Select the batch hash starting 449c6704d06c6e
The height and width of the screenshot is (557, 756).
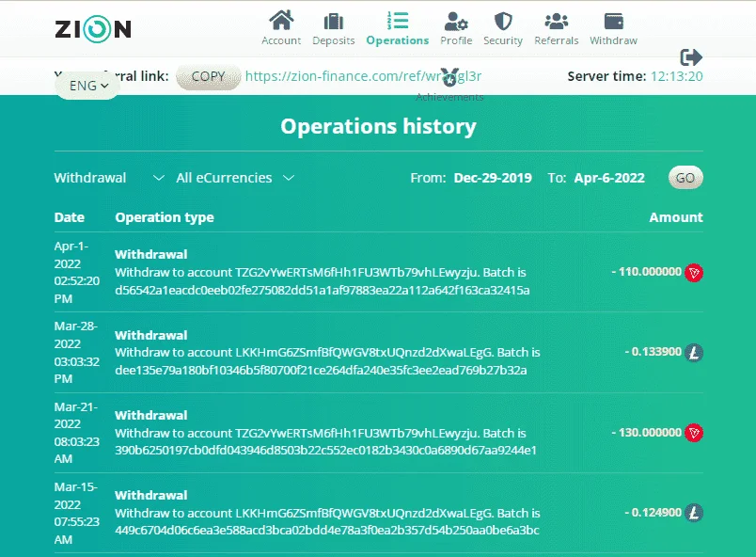coord(327,531)
